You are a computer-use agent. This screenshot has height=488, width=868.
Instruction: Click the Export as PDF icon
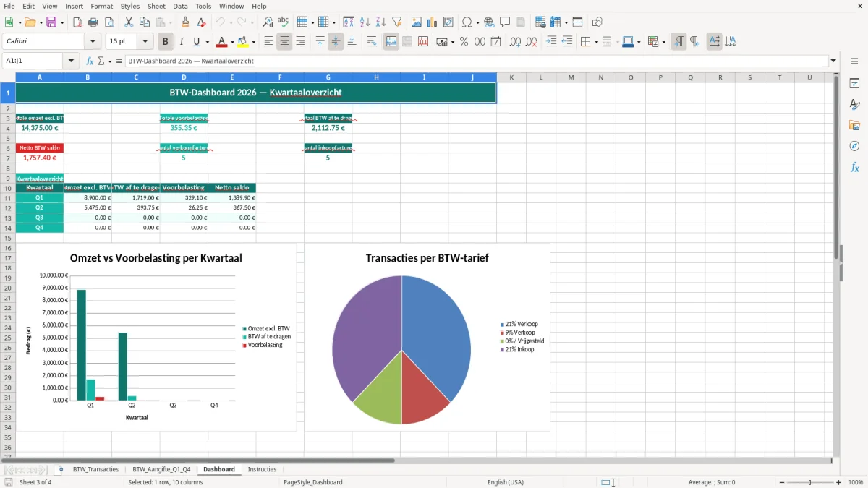[77, 22]
